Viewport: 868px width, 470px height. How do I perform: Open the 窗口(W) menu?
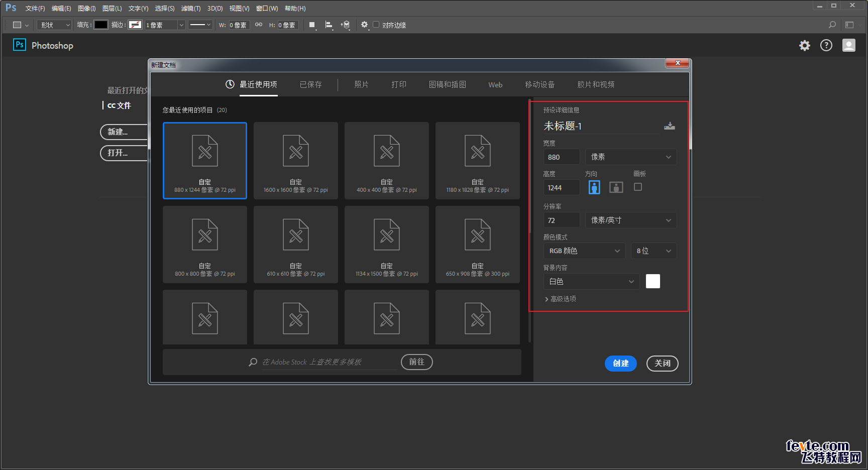[x=267, y=9]
